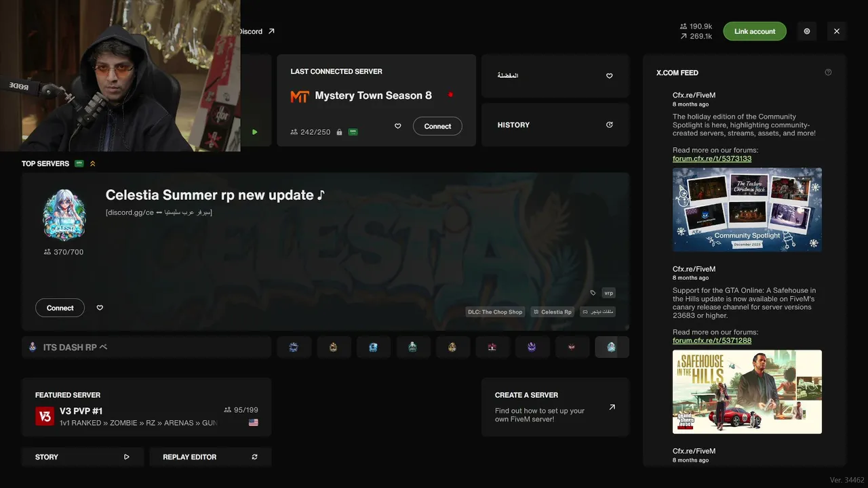The width and height of the screenshot is (868, 488).
Task: Click green play icon beside webcam overlay
Action: pos(254,132)
